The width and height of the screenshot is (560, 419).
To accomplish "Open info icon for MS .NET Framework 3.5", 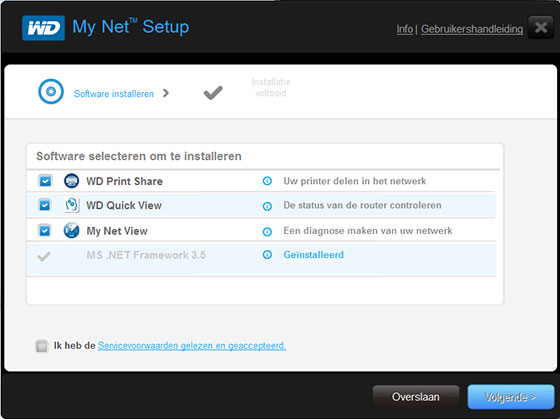I will coord(267,255).
